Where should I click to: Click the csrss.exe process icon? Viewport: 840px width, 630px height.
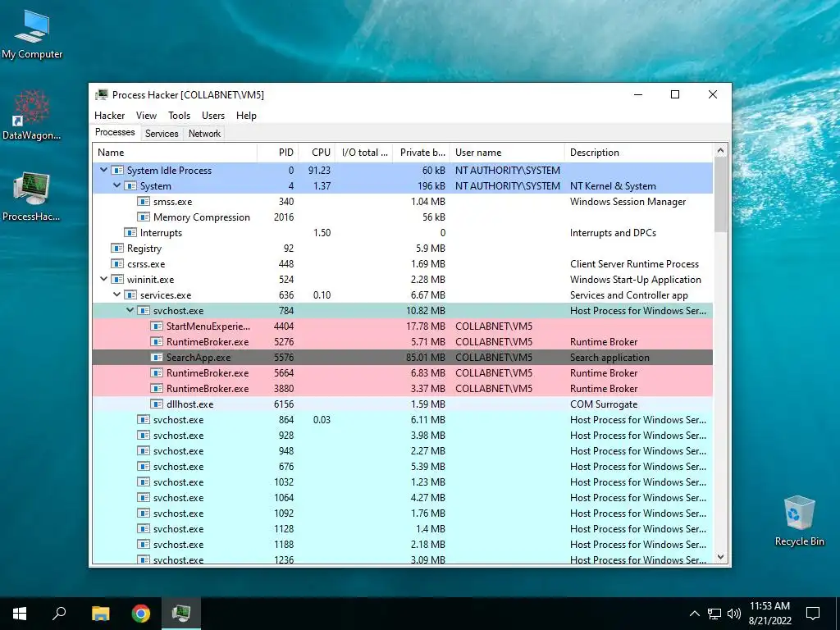(116, 263)
